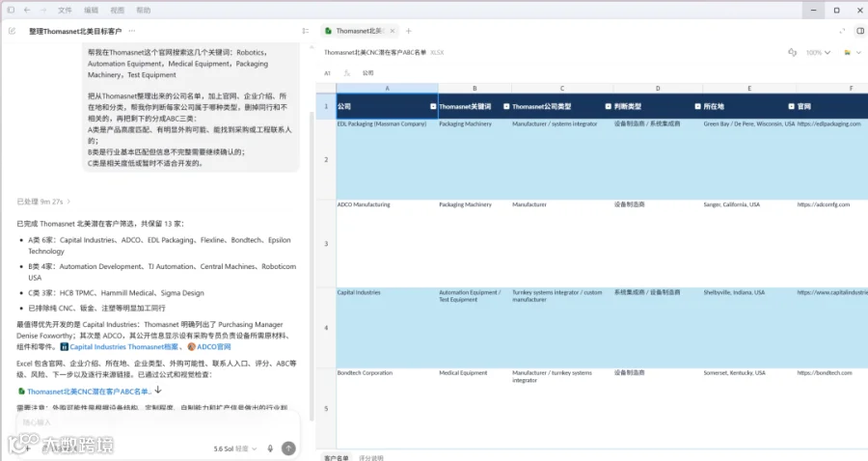Click the https://edlpackaging.com cell
Image resolution: width=868 pixels, height=461 pixels.
coord(832,159)
